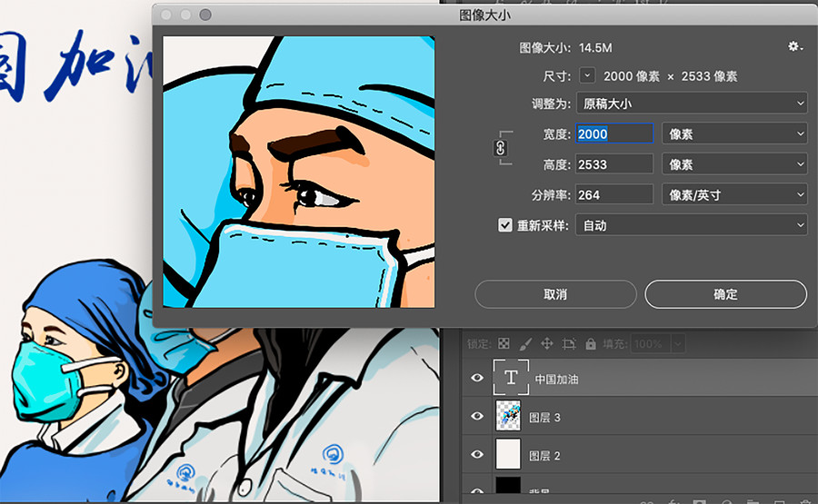The width and height of the screenshot is (818, 504).
Task: Open the resolution unit 像素/英寸 dropdown
Action: (x=734, y=195)
